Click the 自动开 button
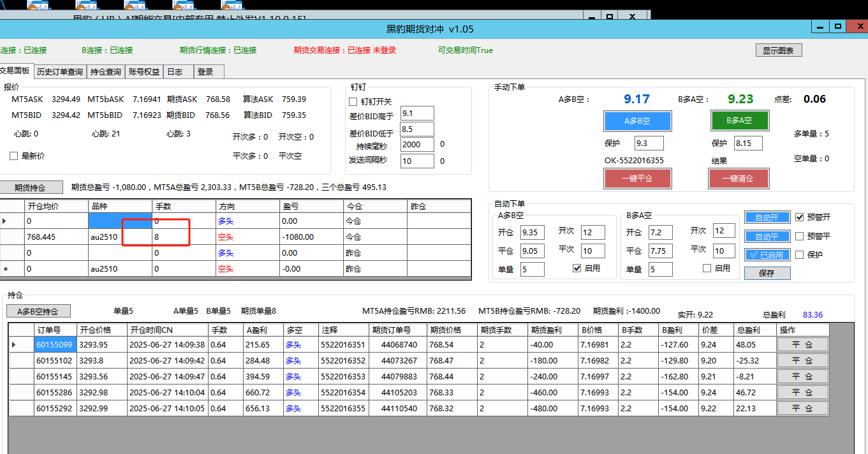Screen dimensions: 868x454 click(x=767, y=217)
